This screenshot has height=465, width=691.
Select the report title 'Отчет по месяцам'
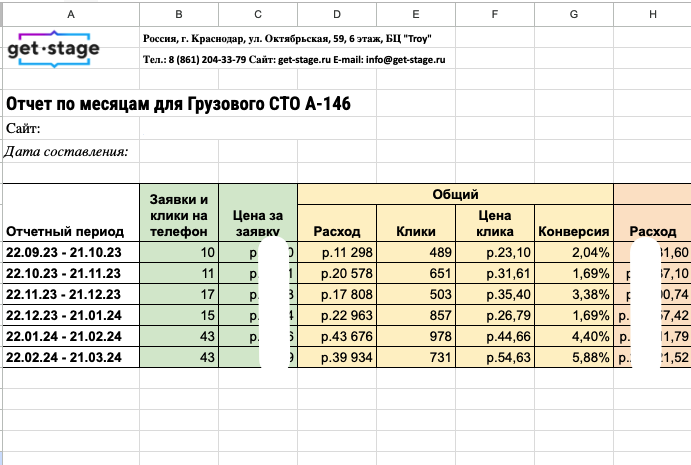178,104
